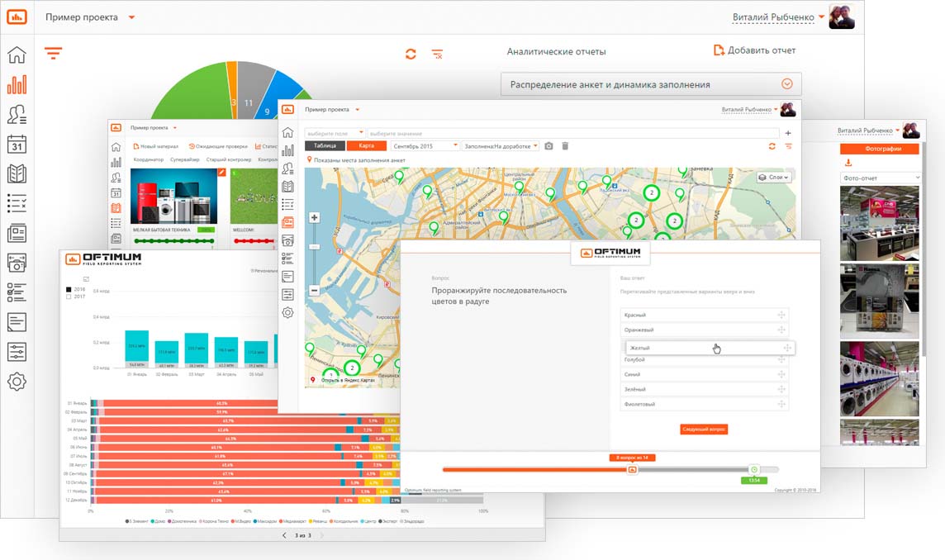The height and width of the screenshot is (560, 945).
Task: Open the выберите поле dropdown in map window
Action: pos(335,133)
